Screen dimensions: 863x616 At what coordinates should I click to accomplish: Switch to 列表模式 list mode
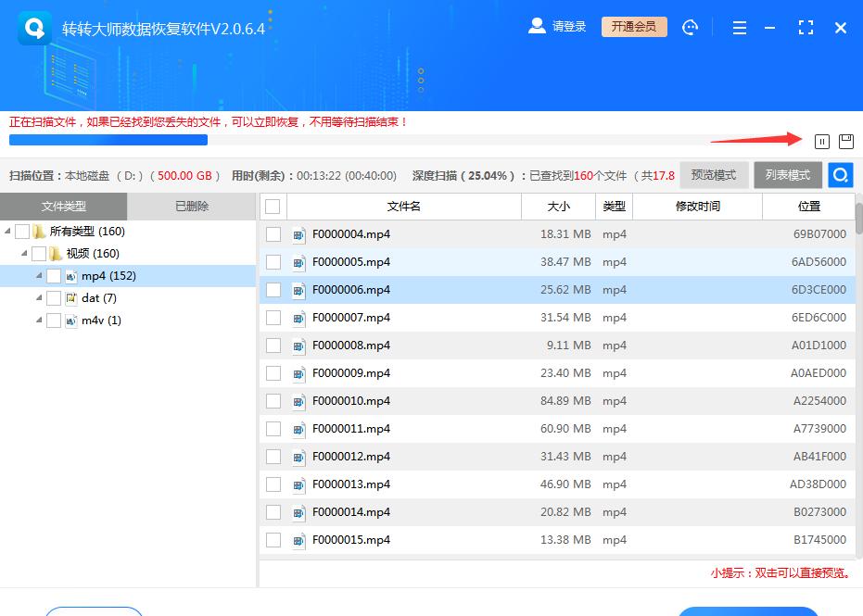788,175
